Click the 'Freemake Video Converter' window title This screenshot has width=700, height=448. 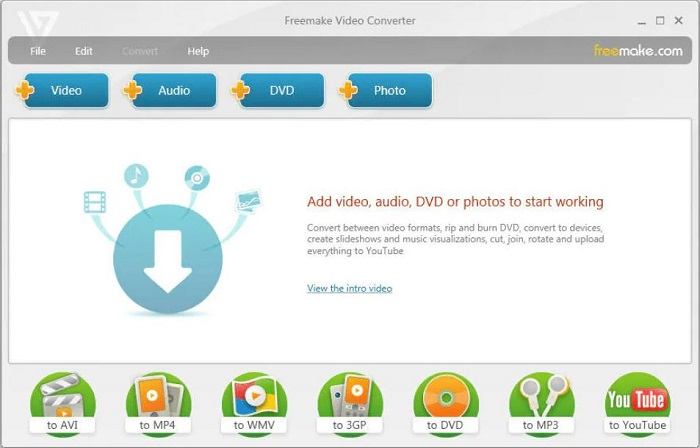click(350, 21)
